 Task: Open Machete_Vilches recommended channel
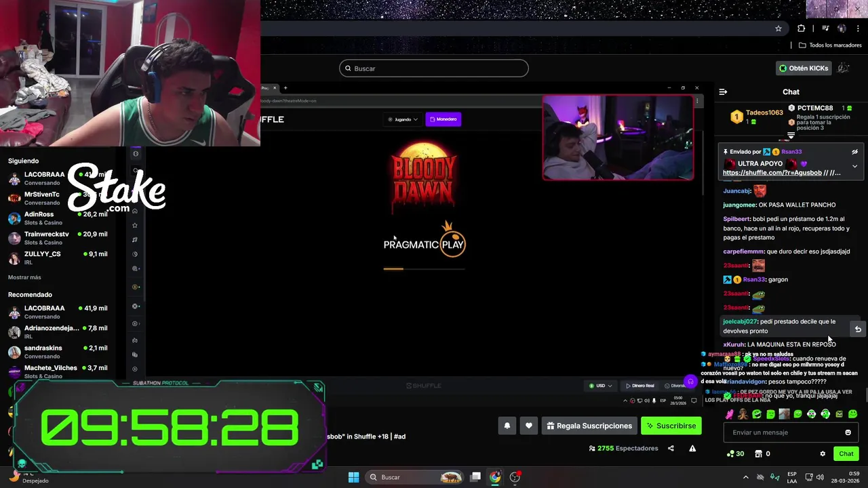click(58, 371)
